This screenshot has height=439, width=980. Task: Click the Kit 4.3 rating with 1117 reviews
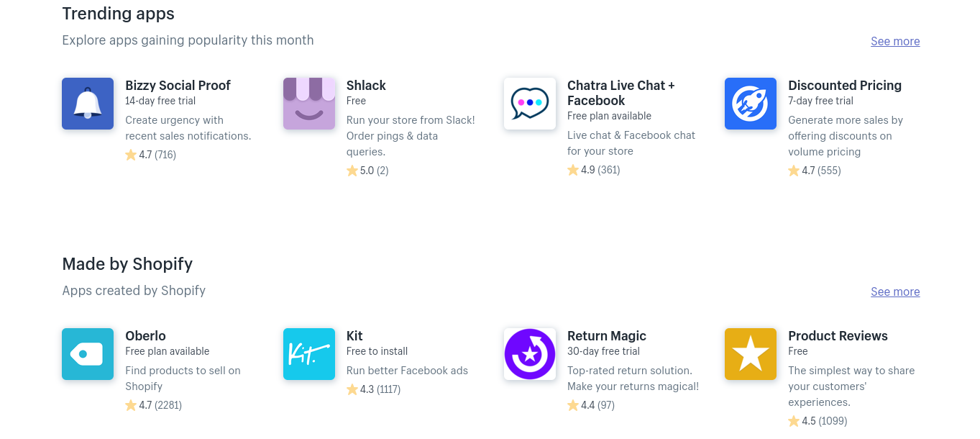point(374,389)
